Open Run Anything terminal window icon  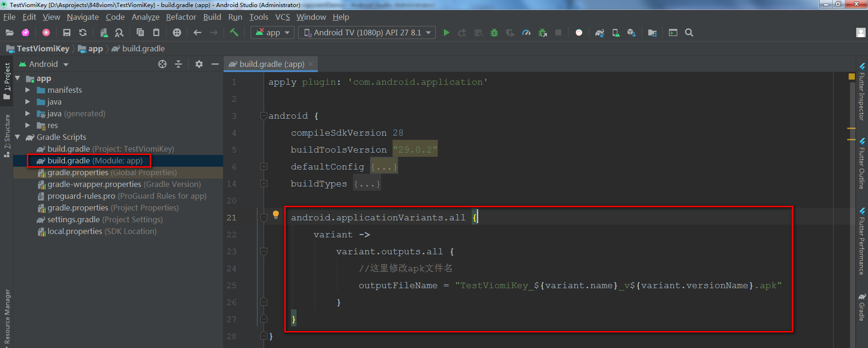(673, 32)
